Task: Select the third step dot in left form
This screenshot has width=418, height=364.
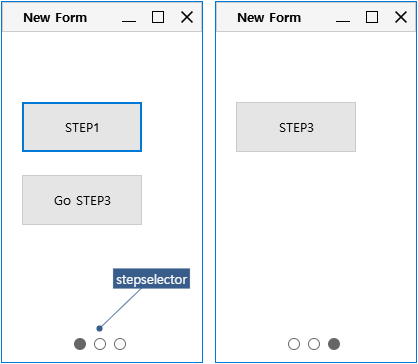Action: point(120,344)
